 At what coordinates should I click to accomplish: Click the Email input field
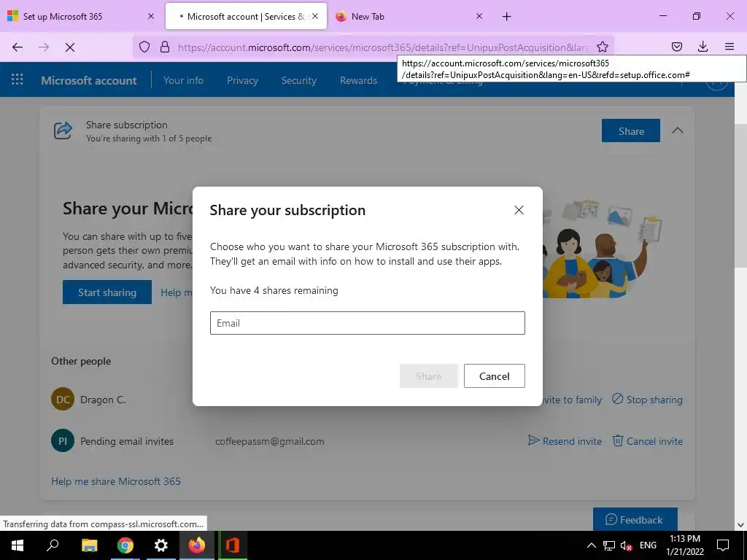(x=368, y=323)
